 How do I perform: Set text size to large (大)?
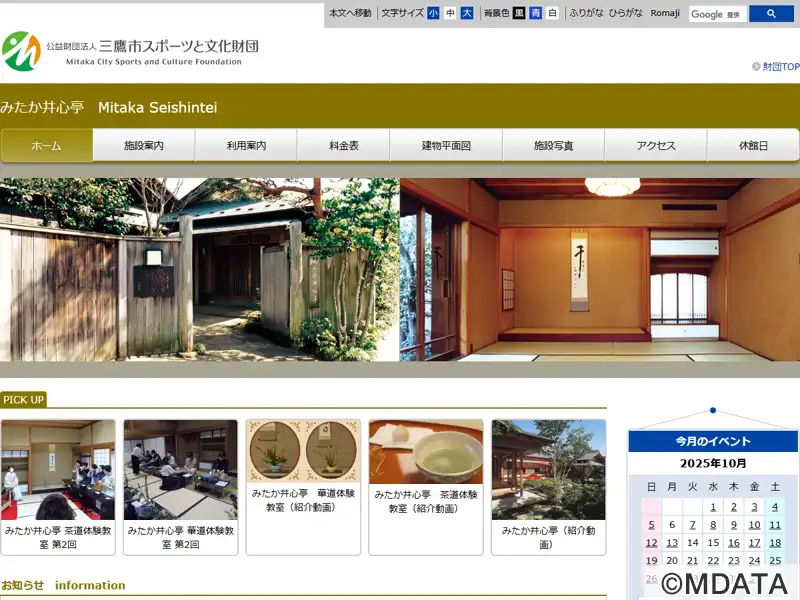(467, 13)
